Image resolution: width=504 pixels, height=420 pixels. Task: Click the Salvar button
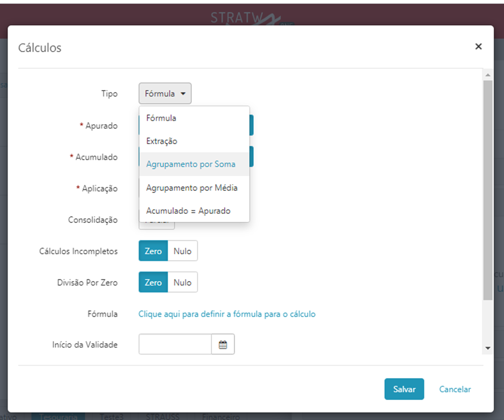click(404, 389)
